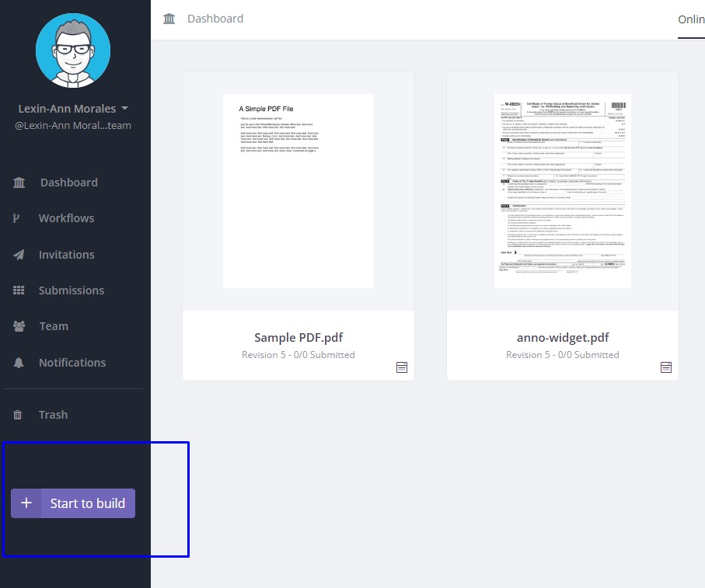Viewport: 705px width, 588px height.
Task: Click the user profile avatar picture
Action: click(x=73, y=50)
